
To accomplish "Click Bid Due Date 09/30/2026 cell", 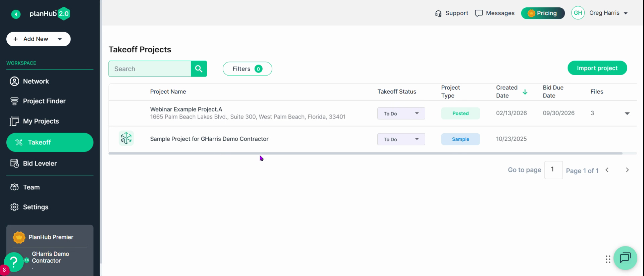I will click(x=558, y=113).
